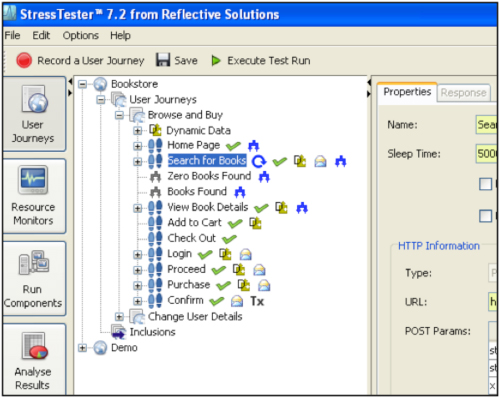Switch to the Properties tab
Screen dimensions: 500x398
(407, 92)
